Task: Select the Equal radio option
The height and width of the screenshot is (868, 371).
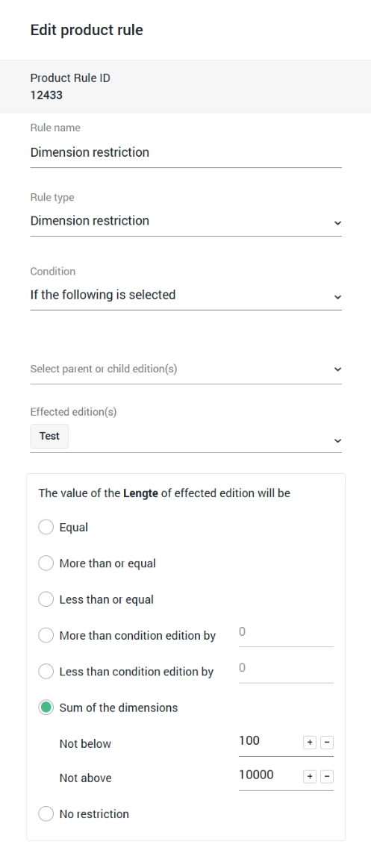Action: click(46, 527)
